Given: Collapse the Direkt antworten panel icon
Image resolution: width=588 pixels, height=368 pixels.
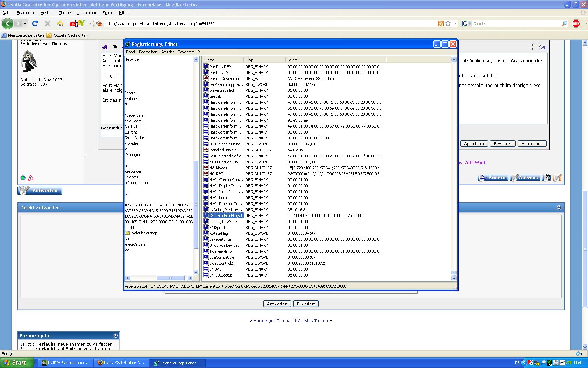Looking at the screenshot, I should 559,208.
